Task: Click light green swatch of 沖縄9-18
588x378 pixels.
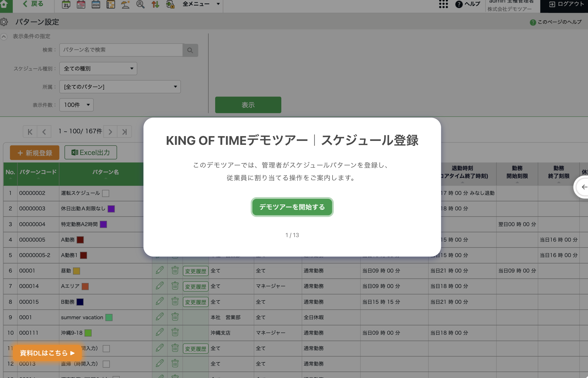Action: click(88, 333)
